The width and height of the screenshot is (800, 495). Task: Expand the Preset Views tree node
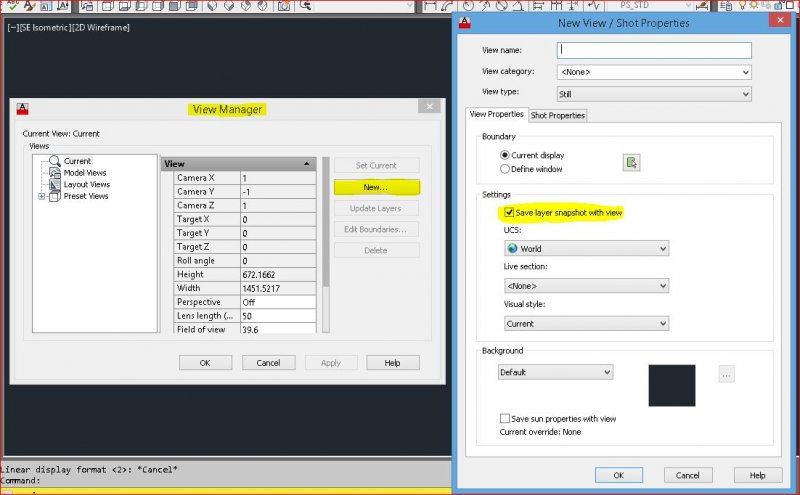(41, 196)
